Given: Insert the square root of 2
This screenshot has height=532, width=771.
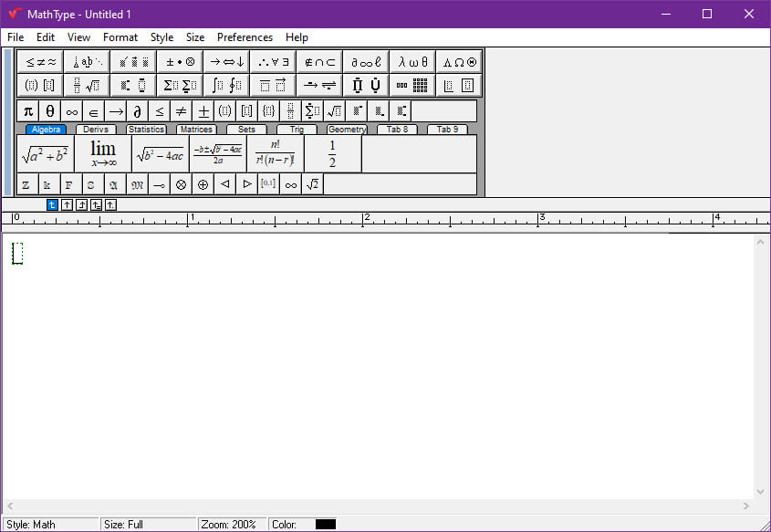Looking at the screenshot, I should [312, 184].
